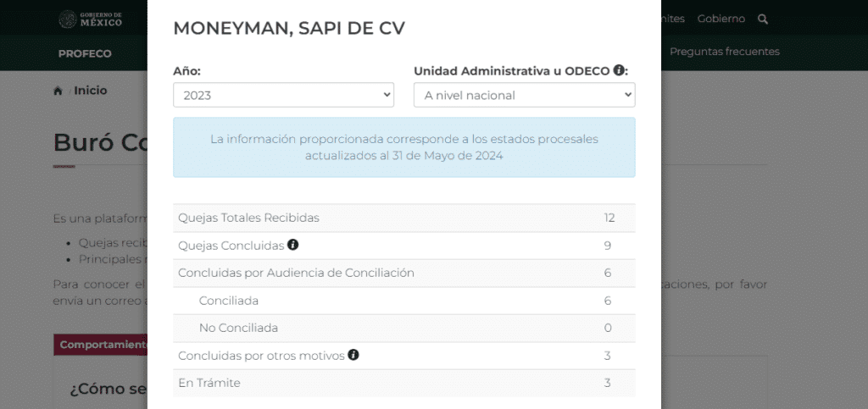Click the home icon in breadcrumb
Viewport: 868px width, 409px height.
(x=58, y=91)
